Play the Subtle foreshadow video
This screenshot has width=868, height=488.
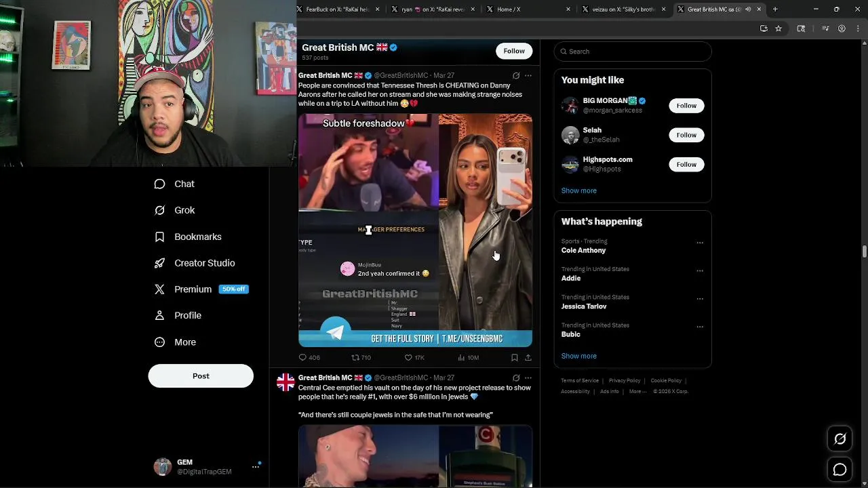tap(415, 230)
